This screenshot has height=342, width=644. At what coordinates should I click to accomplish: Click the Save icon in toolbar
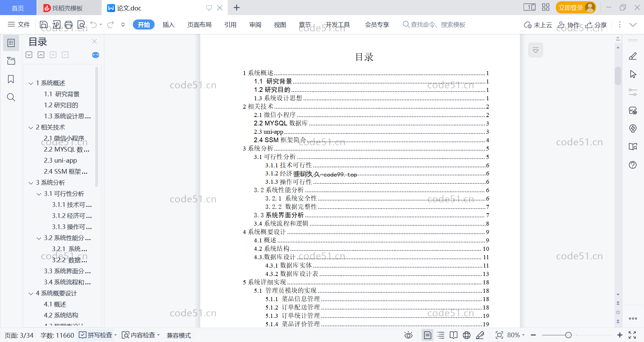click(x=44, y=24)
